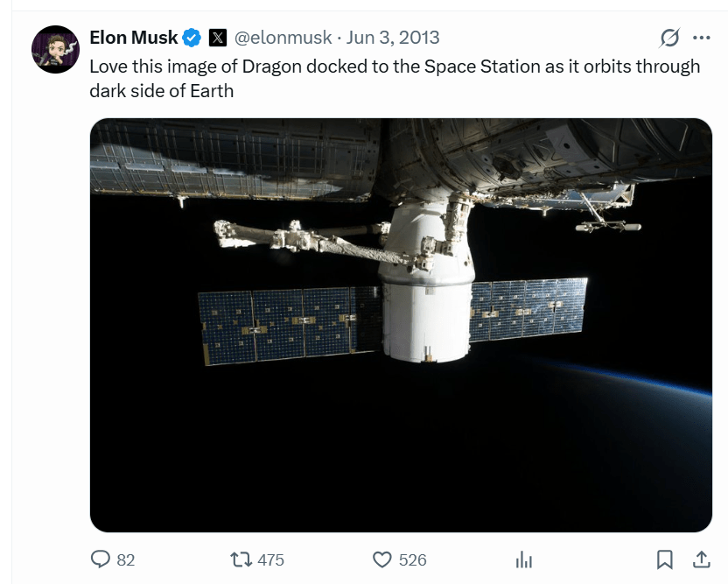Click the blue verified checkmark badge

(x=192, y=38)
